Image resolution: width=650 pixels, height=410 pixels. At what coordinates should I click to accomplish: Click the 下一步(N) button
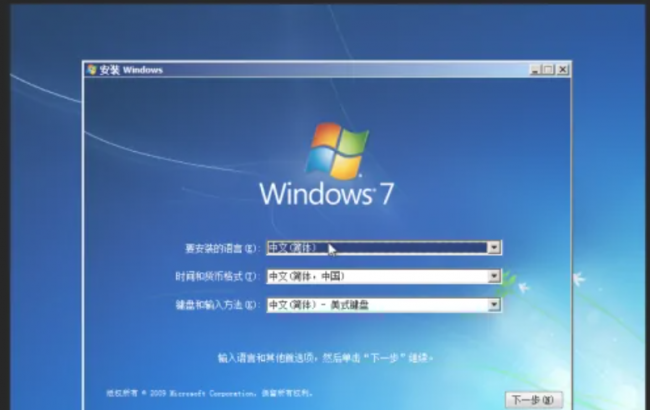[534, 400]
